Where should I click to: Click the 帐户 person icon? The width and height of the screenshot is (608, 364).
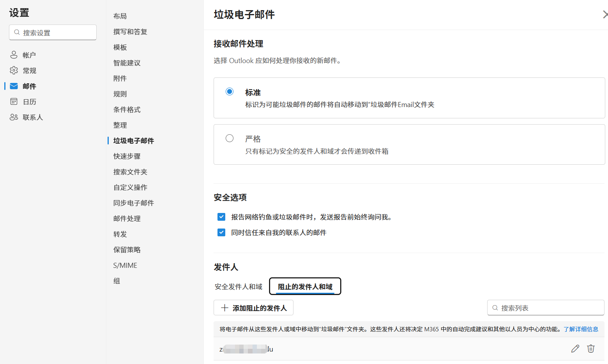point(14,55)
